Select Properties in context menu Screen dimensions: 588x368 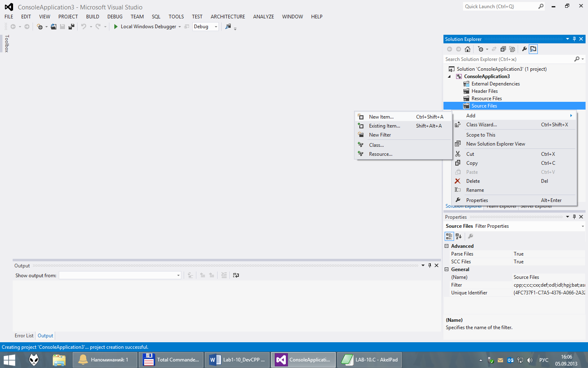[x=514, y=200]
